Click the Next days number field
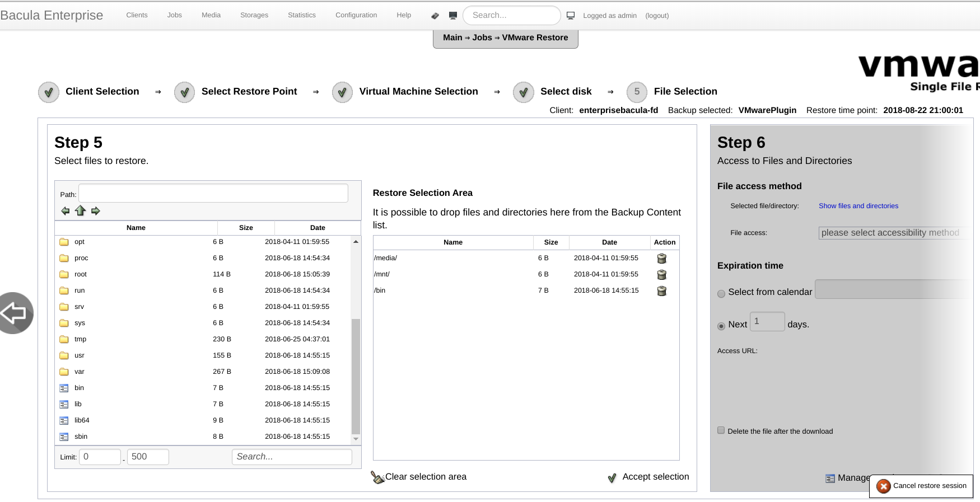The width and height of the screenshot is (980, 502). pos(767,321)
